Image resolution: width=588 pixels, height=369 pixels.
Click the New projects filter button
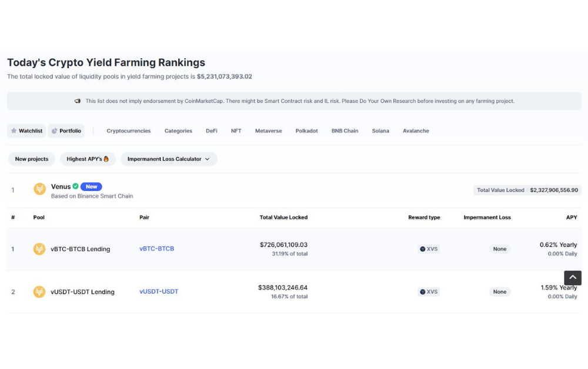(32, 159)
